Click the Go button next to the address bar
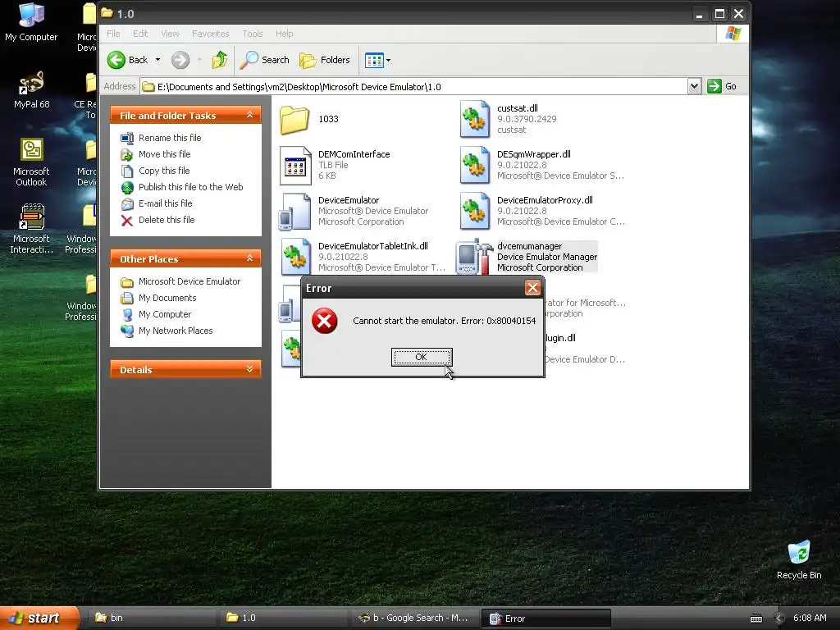Viewport: 840px width, 630px height. pyautogui.click(x=722, y=86)
